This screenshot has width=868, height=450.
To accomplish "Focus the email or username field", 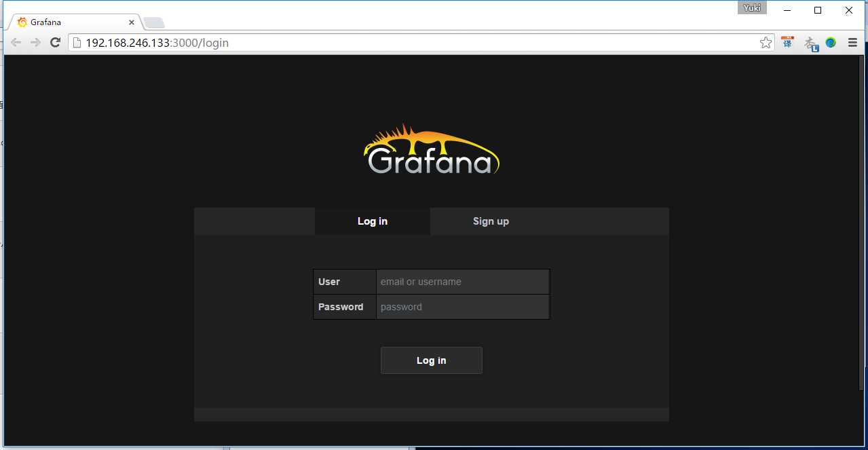I will click(x=463, y=282).
